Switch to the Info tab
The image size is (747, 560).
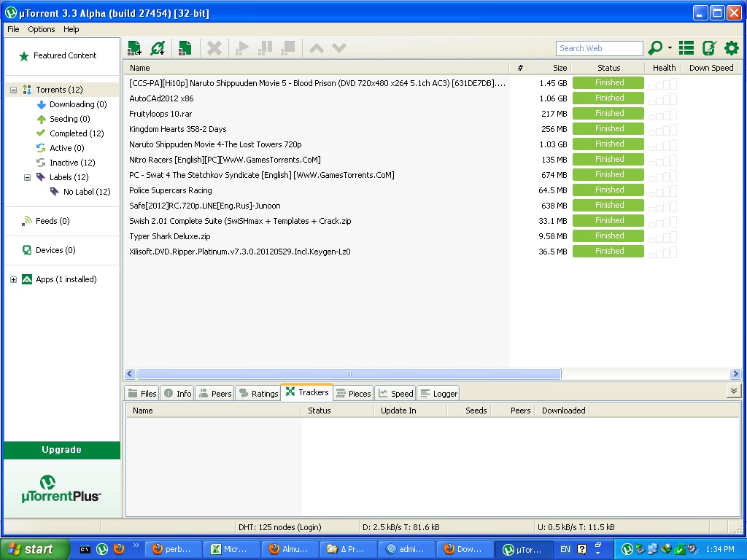[x=178, y=393]
